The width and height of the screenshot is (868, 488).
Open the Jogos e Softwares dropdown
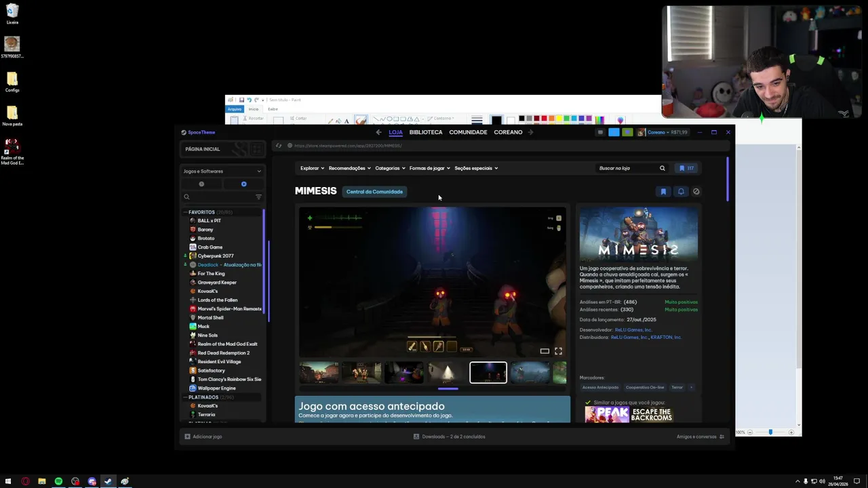[222, 171]
